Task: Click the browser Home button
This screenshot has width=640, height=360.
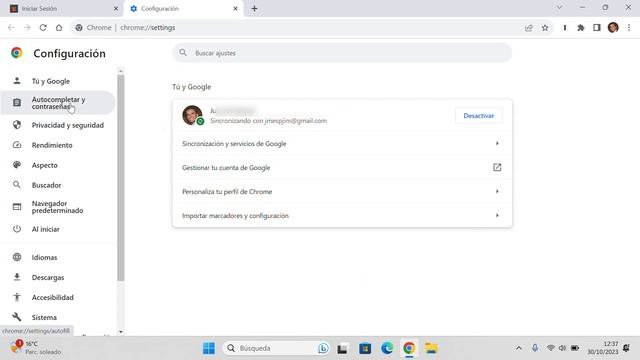Action: tap(59, 28)
